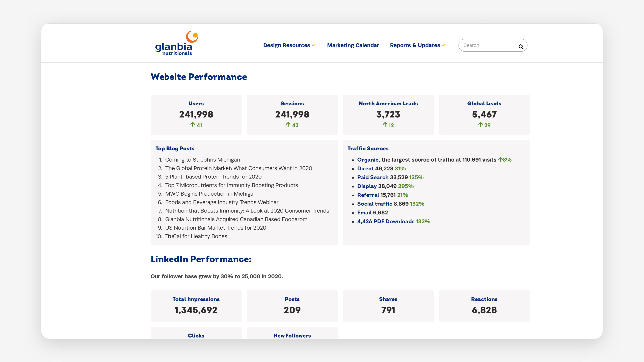Screen dimensions: 644x362
Task: Click into the Search input field
Action: [x=488, y=45]
